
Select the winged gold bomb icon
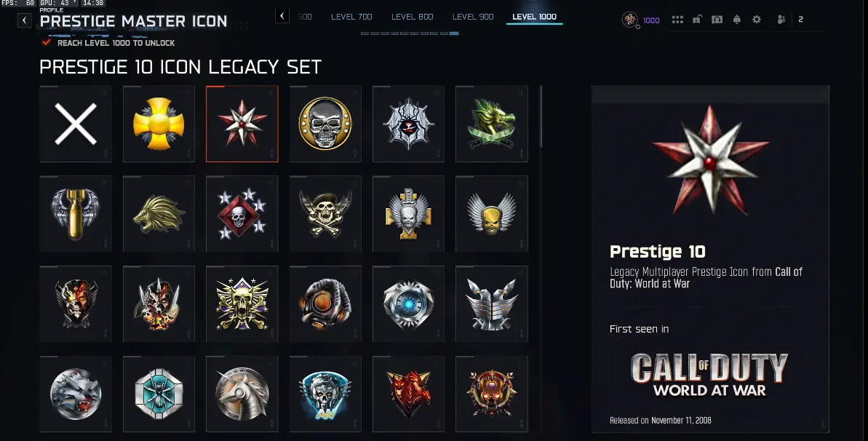coord(75,214)
